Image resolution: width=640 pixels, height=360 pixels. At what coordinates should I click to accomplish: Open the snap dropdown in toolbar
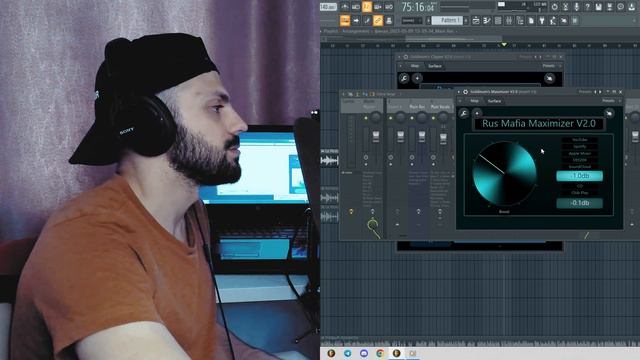tap(412, 20)
